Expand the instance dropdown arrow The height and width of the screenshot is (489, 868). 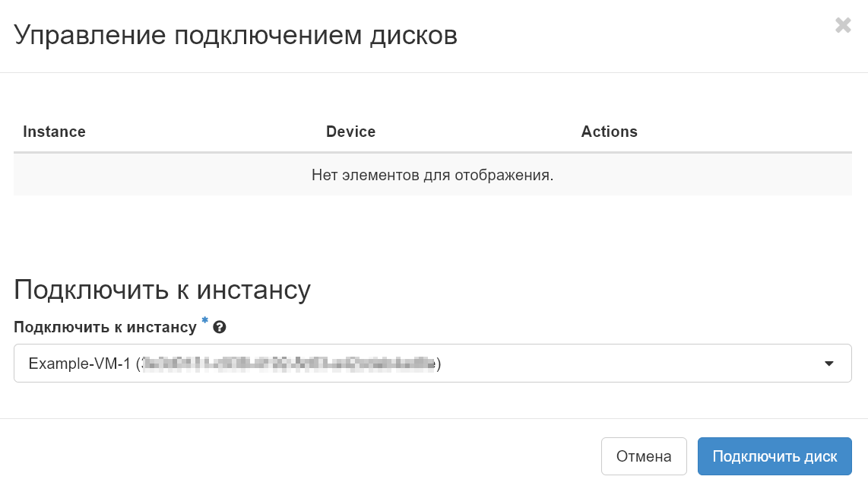pyautogui.click(x=829, y=364)
